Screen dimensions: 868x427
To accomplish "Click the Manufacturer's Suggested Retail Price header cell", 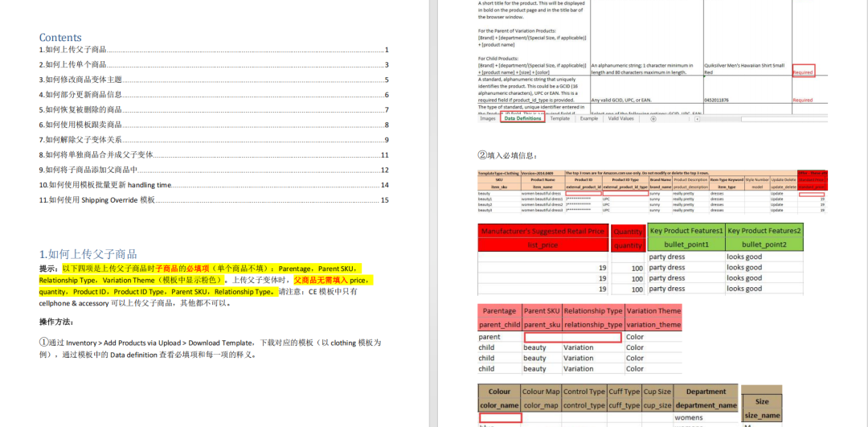I will click(x=543, y=231).
